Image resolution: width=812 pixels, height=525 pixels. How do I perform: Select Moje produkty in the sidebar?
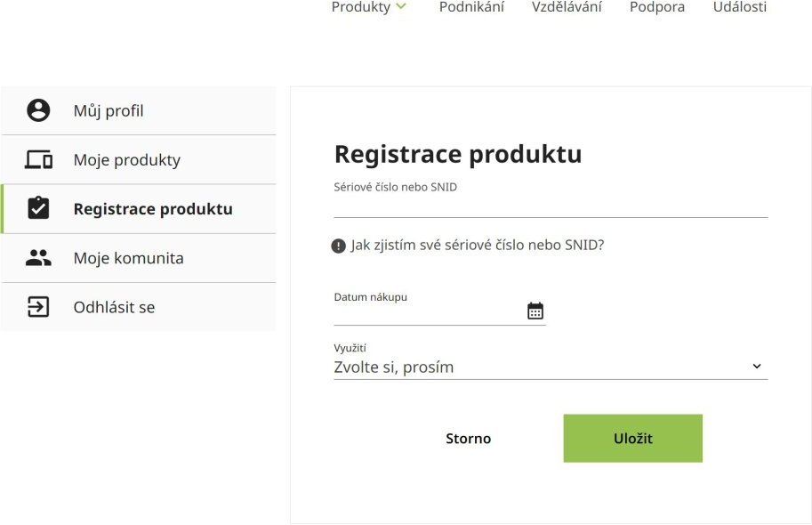127,160
